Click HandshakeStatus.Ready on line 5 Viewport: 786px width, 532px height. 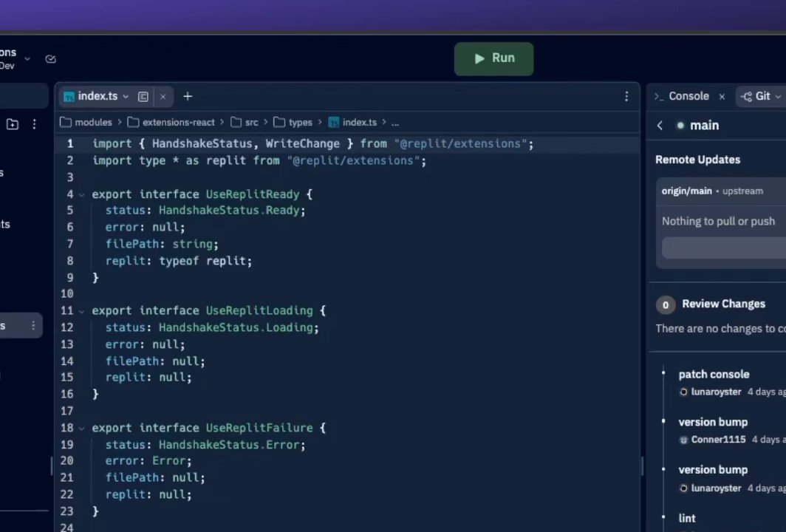[228, 211]
